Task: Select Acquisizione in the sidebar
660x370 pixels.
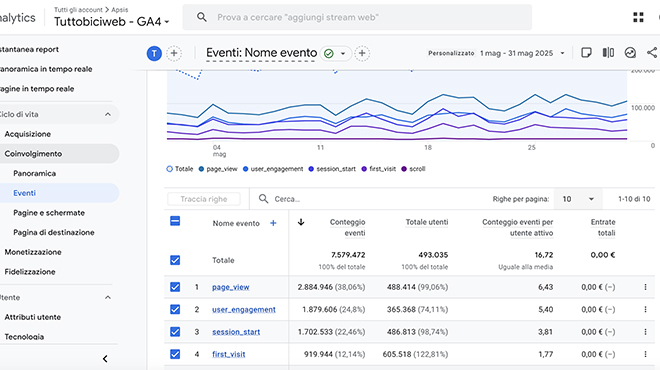Action: 28,134
